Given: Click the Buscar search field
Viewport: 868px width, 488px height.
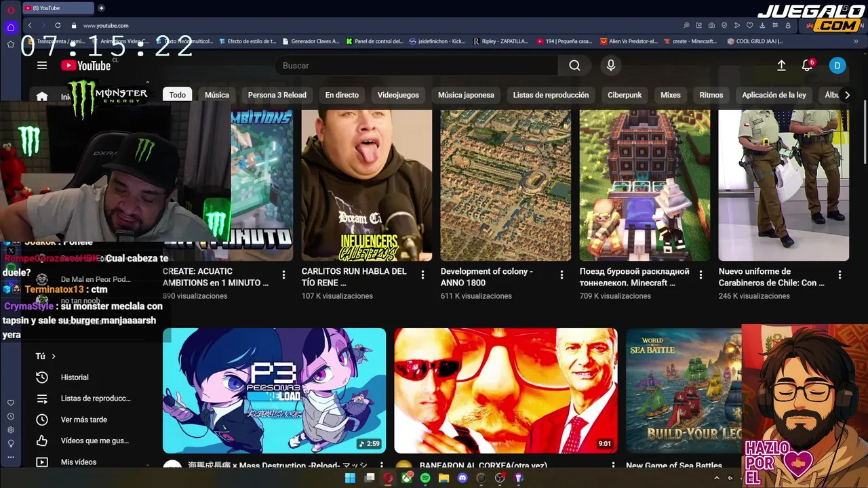Looking at the screenshot, I should [x=416, y=65].
